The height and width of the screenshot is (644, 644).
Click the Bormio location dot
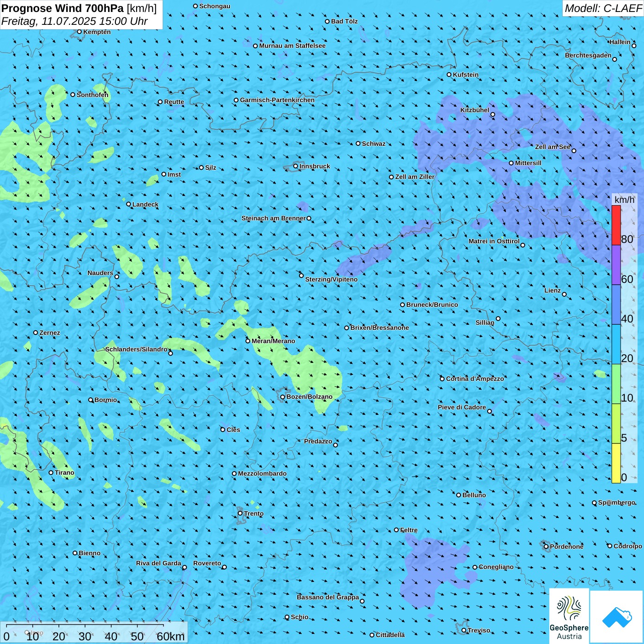(x=91, y=400)
